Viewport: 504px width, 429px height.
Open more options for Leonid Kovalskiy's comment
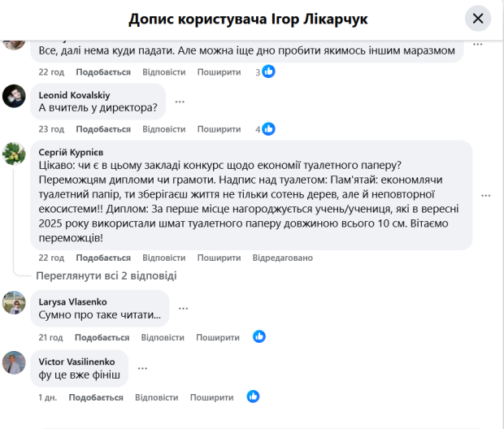point(180,102)
